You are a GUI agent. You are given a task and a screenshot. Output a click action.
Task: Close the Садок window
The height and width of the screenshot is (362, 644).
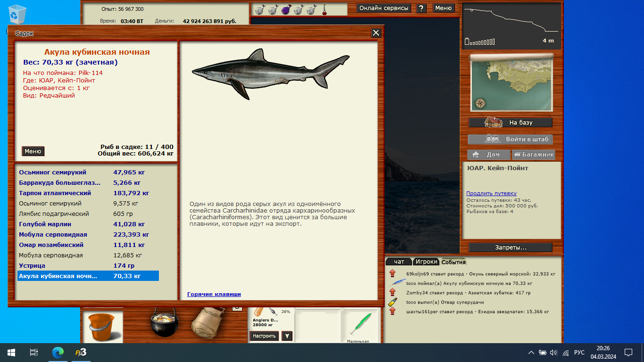pyautogui.click(x=376, y=33)
